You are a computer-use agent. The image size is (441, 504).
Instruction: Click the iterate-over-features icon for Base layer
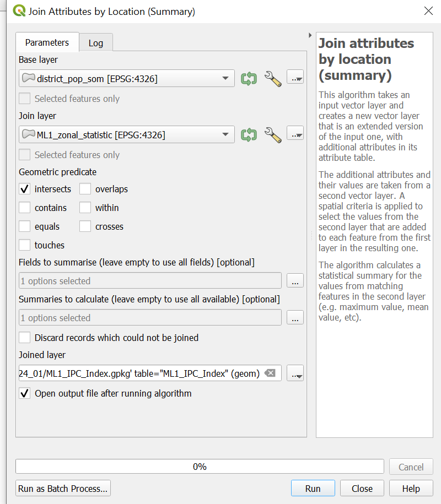[x=249, y=79]
